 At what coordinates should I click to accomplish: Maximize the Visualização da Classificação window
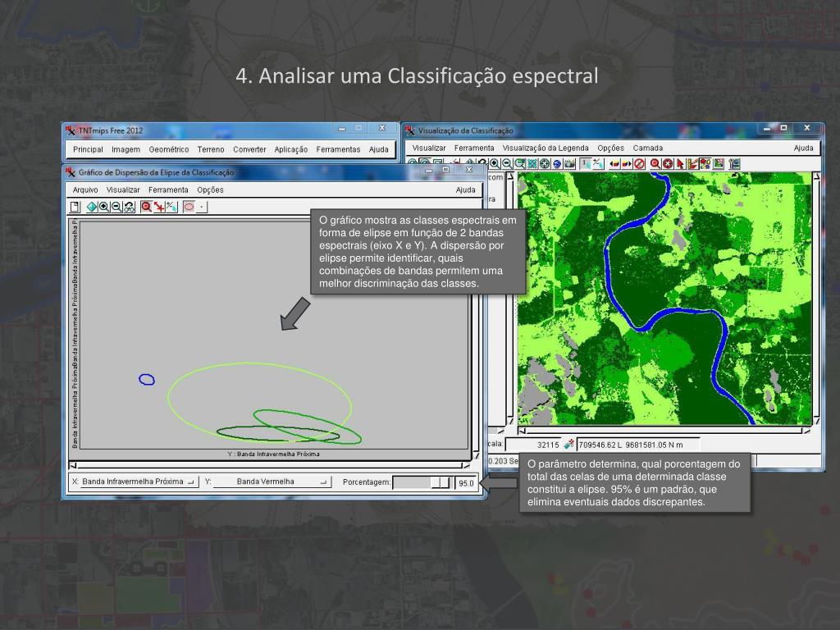[x=783, y=128]
